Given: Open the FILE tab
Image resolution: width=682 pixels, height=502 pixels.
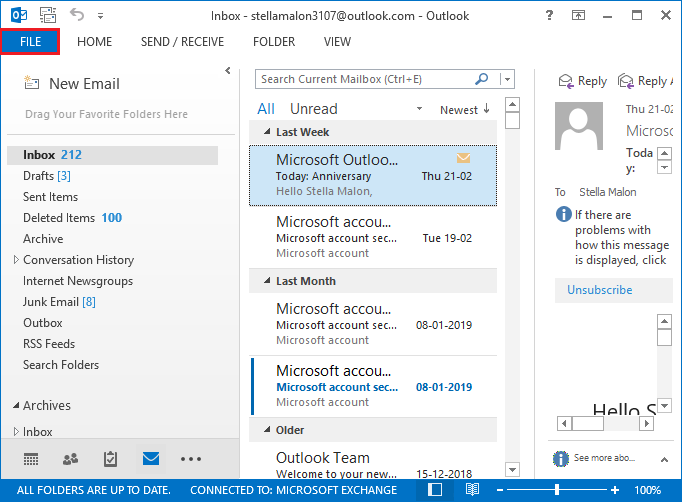Looking at the screenshot, I should coord(30,42).
